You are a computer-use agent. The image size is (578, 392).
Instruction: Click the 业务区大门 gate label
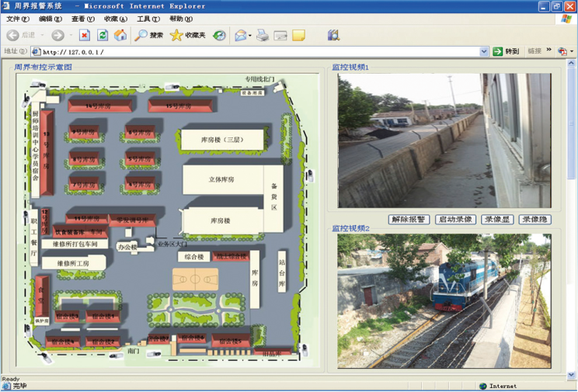[x=172, y=244]
